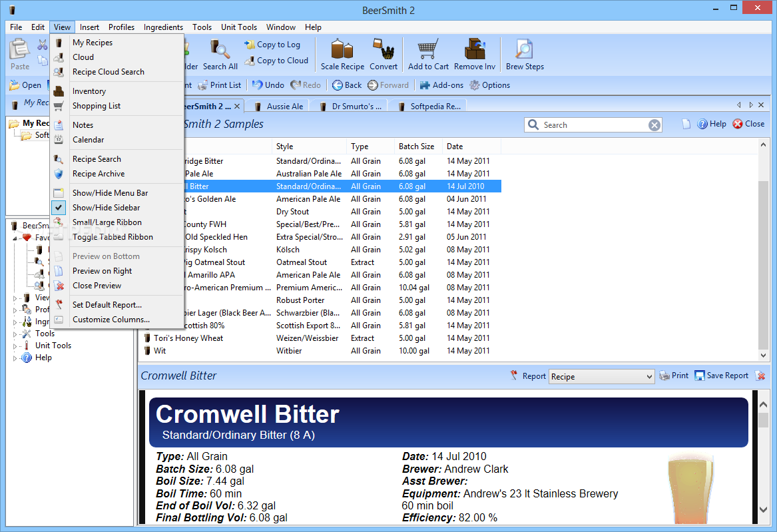Image resolution: width=777 pixels, height=532 pixels.
Task: Click the Copy to Log icon
Action: point(249,44)
